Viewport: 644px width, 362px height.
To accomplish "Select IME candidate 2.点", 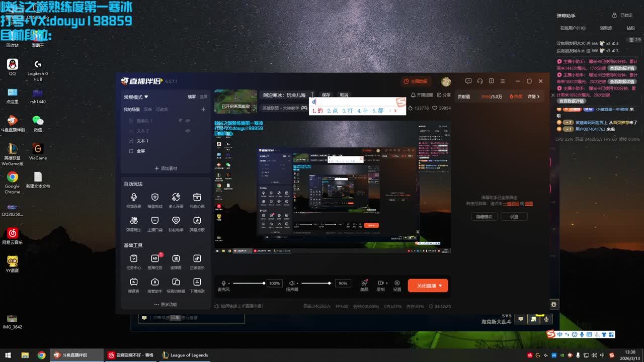I will pos(332,111).
